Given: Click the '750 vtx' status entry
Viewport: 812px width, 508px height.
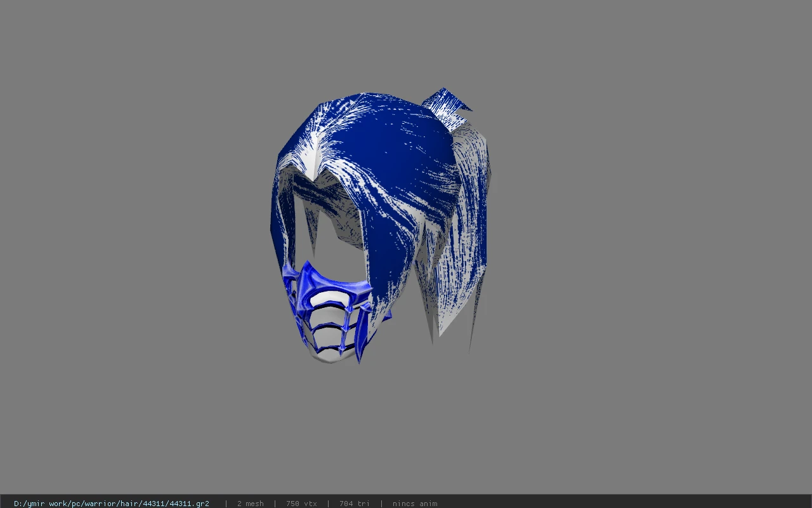Looking at the screenshot, I should (301, 504).
